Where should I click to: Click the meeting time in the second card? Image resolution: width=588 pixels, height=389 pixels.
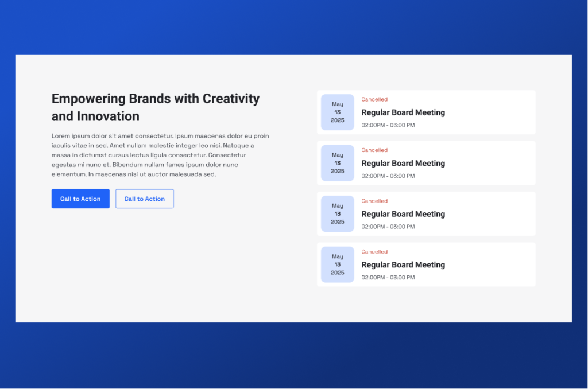[388, 176]
